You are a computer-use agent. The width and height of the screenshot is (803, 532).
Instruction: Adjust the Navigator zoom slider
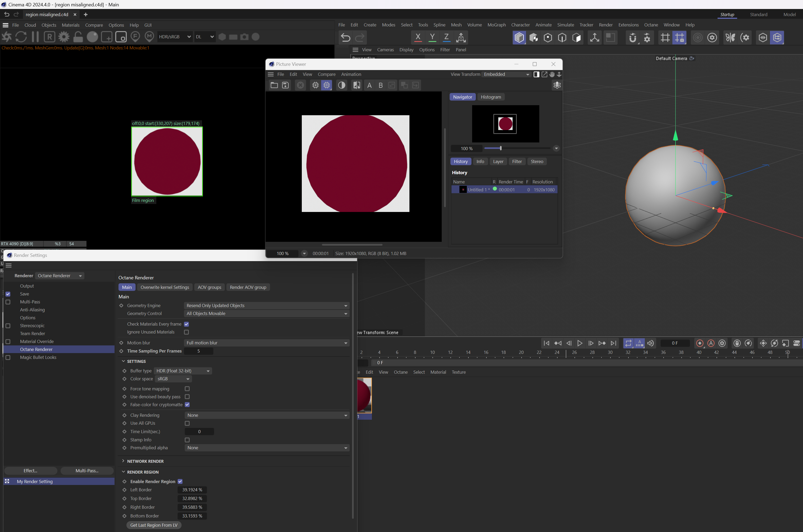[x=500, y=148]
